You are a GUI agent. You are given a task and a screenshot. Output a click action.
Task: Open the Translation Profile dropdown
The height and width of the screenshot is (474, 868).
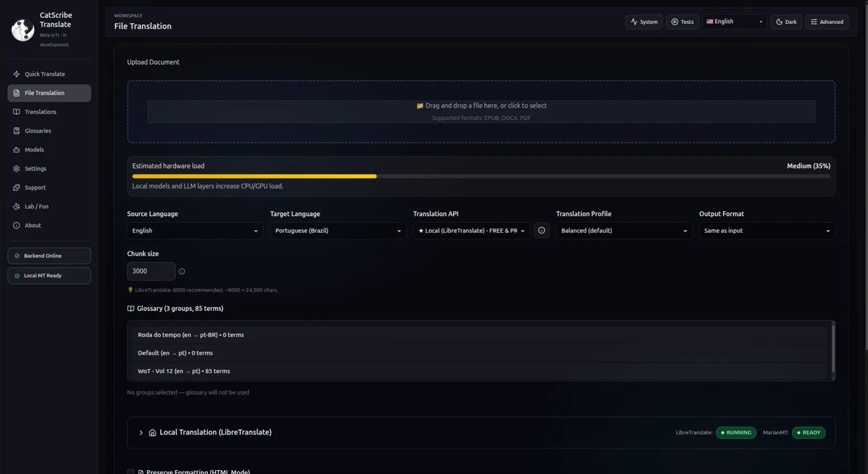click(623, 231)
